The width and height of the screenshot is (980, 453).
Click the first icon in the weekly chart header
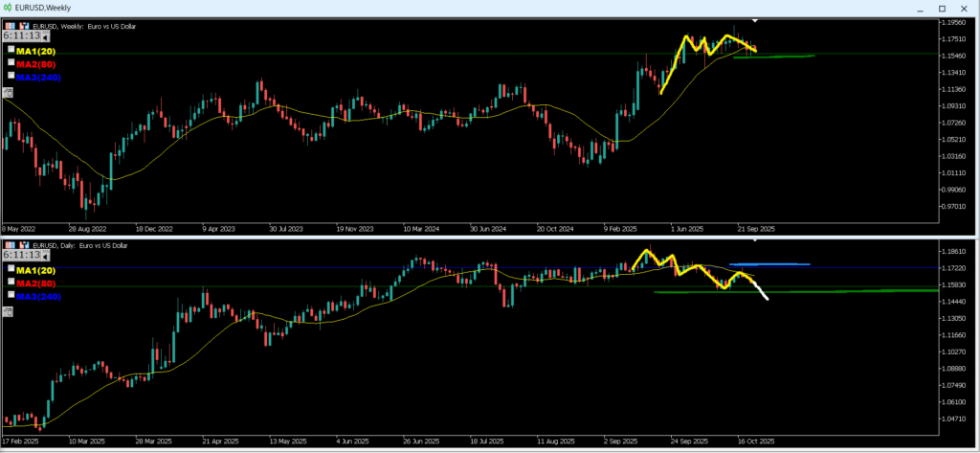pyautogui.click(x=9, y=26)
